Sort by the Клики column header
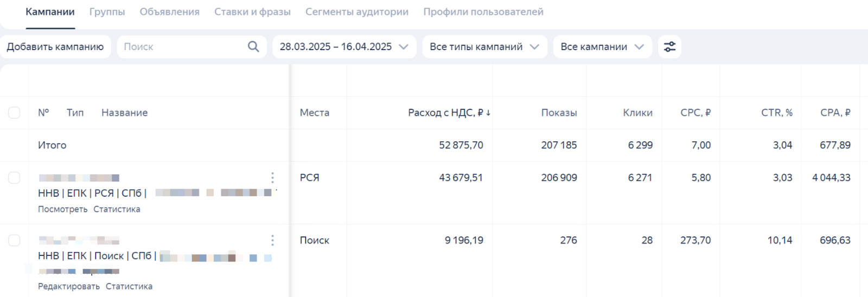The height and width of the screenshot is (297, 868). click(x=637, y=112)
